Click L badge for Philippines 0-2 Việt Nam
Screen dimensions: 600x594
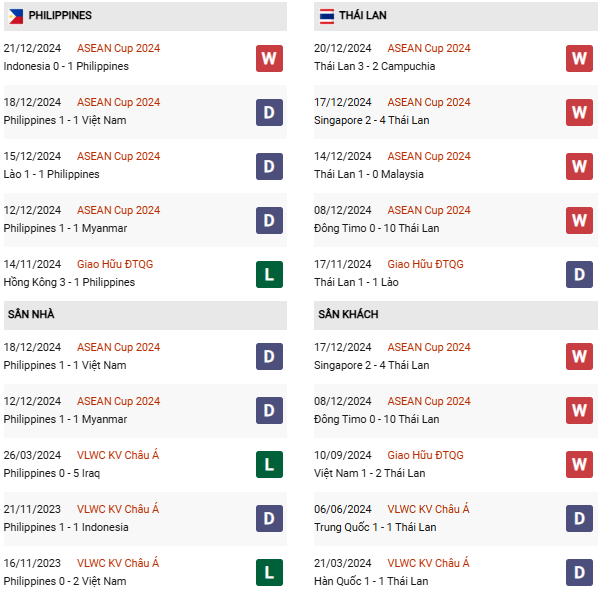pyautogui.click(x=269, y=572)
